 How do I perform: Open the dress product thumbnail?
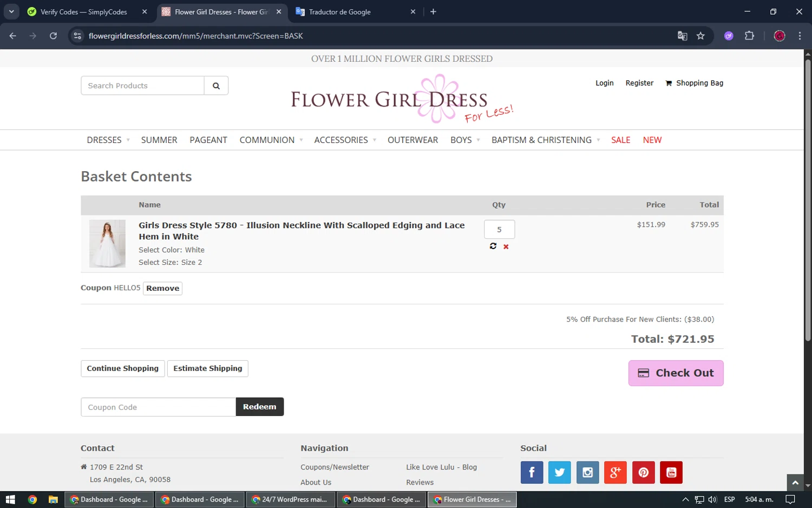[x=107, y=244]
